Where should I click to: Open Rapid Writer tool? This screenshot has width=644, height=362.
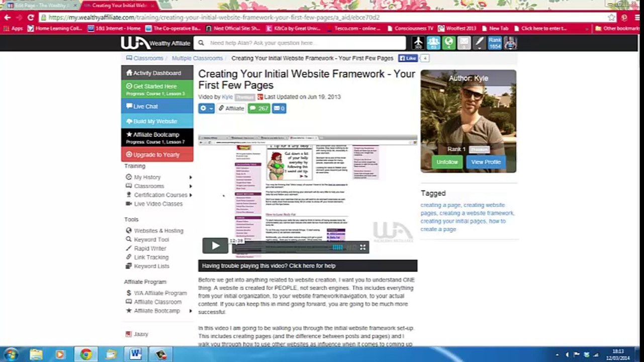tap(146, 248)
